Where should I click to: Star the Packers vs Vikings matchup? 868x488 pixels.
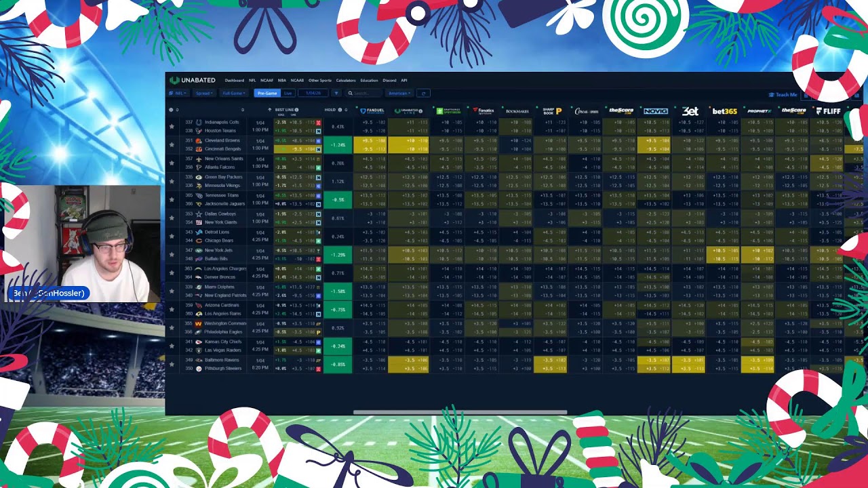click(172, 182)
